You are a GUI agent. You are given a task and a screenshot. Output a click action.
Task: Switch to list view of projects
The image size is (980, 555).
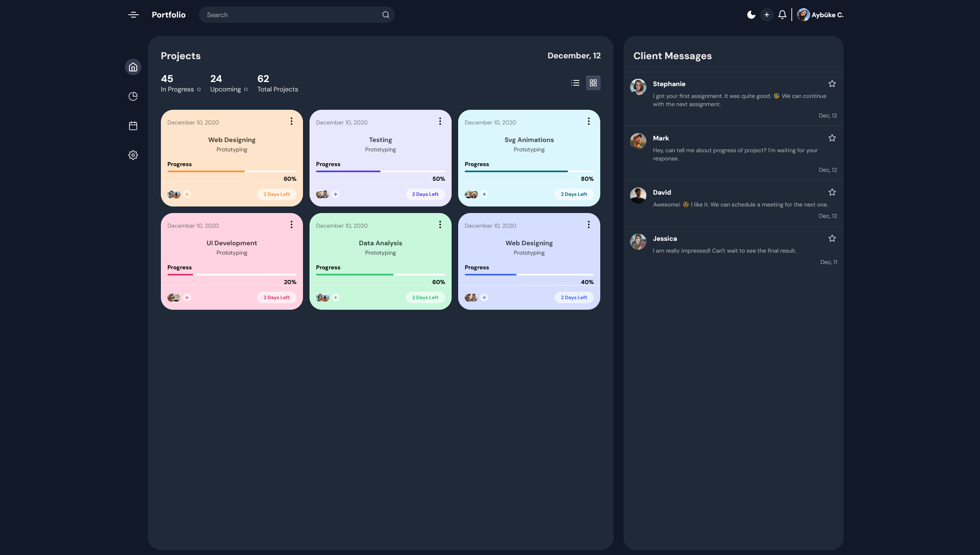(575, 82)
